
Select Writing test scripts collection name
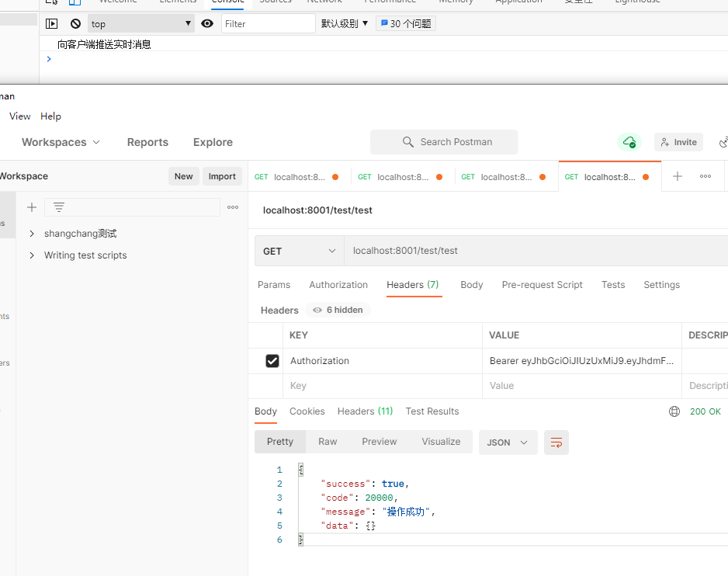pyautogui.click(x=85, y=255)
